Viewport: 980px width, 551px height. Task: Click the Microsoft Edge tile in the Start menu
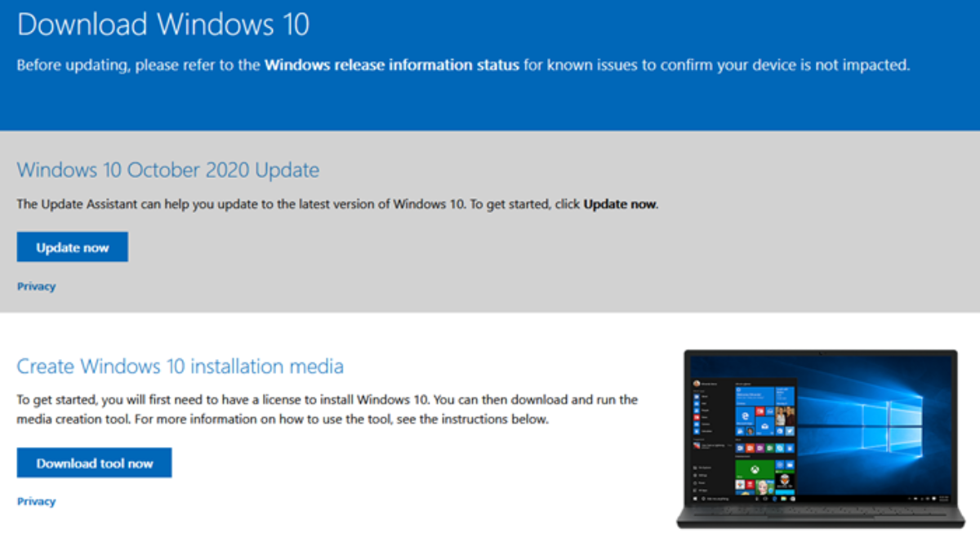point(744,416)
